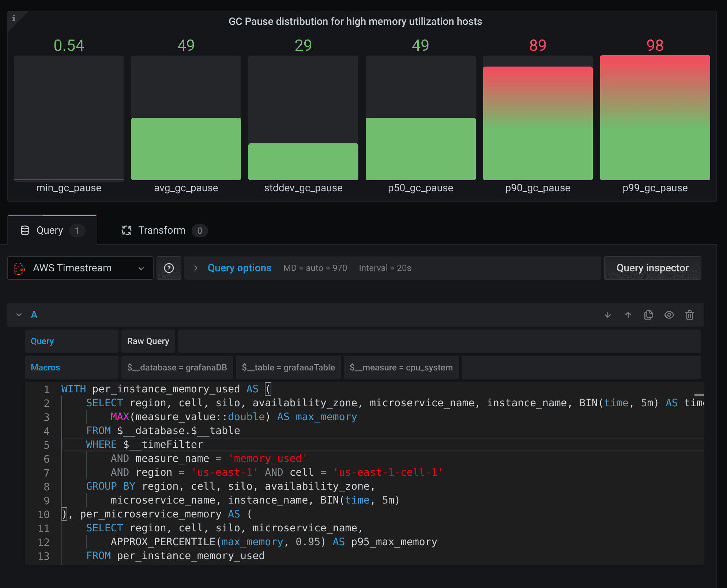Collapse query row A

[x=19, y=315]
